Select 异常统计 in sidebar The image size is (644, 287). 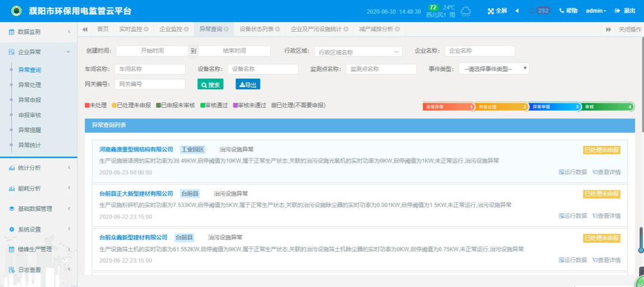coord(30,145)
